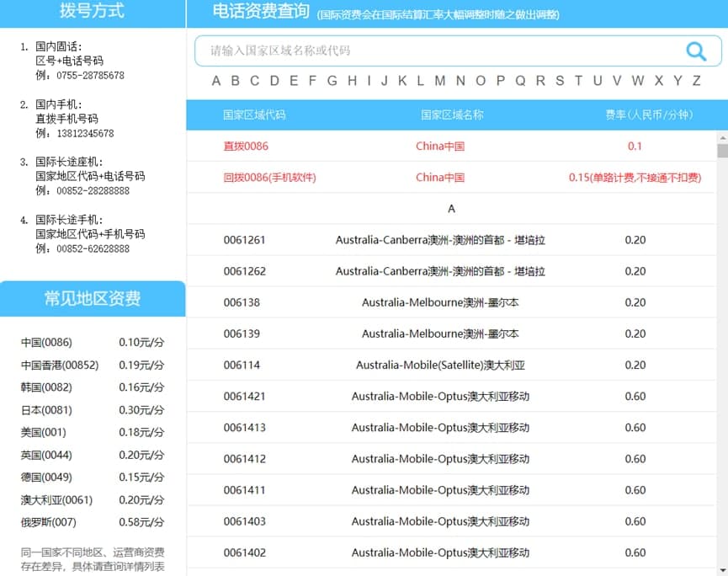Image resolution: width=728 pixels, height=576 pixels.
Task: Click the 常见地区资费 panel header
Action: (93, 299)
